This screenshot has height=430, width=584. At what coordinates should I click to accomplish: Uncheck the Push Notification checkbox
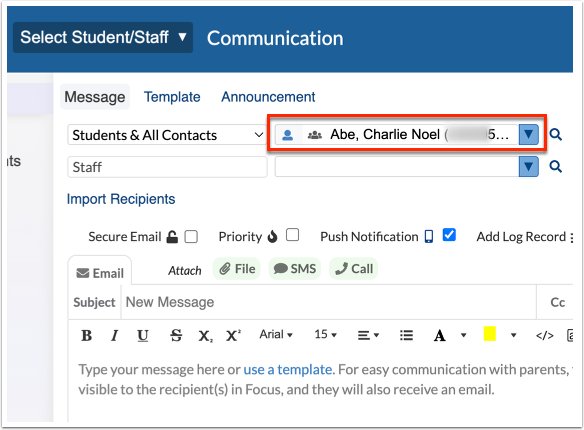click(x=449, y=235)
